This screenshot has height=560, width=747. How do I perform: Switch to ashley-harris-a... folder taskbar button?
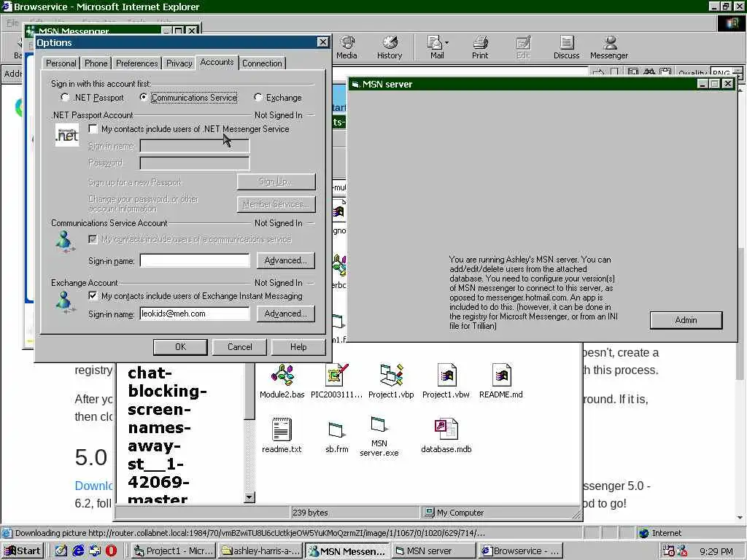tap(260, 551)
